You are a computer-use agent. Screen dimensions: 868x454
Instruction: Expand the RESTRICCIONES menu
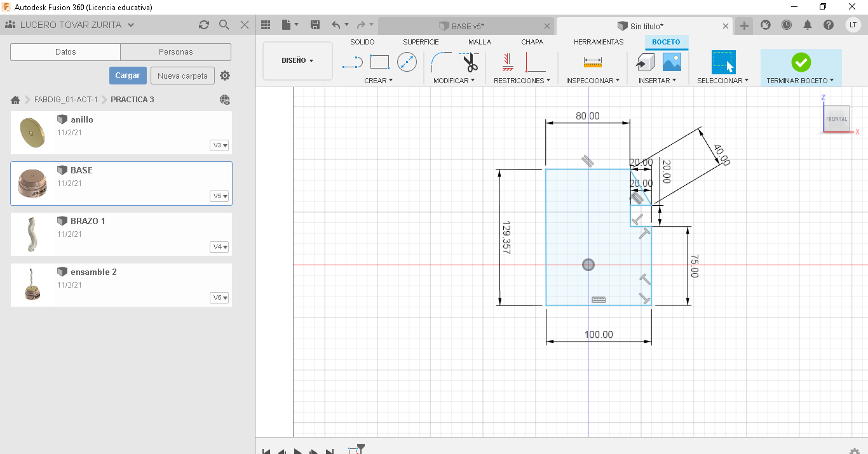[x=522, y=81]
